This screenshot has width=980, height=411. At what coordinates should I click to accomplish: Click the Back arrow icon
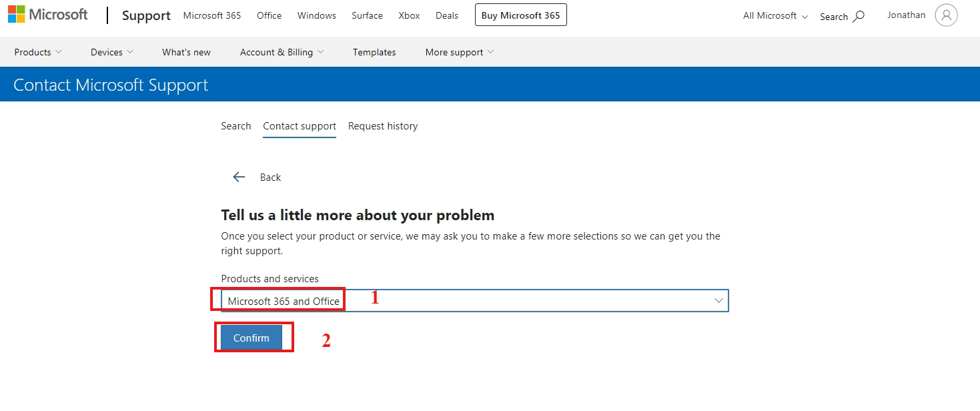pyautogui.click(x=239, y=176)
